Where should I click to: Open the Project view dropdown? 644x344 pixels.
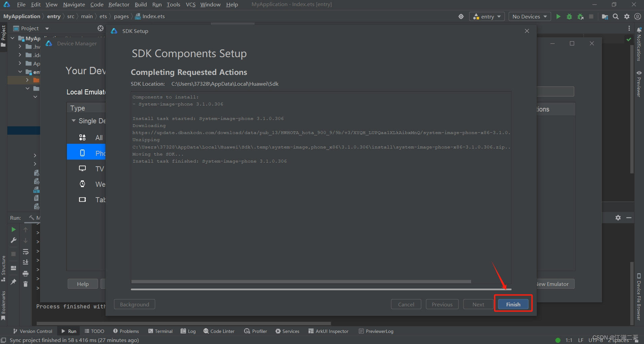(x=47, y=29)
